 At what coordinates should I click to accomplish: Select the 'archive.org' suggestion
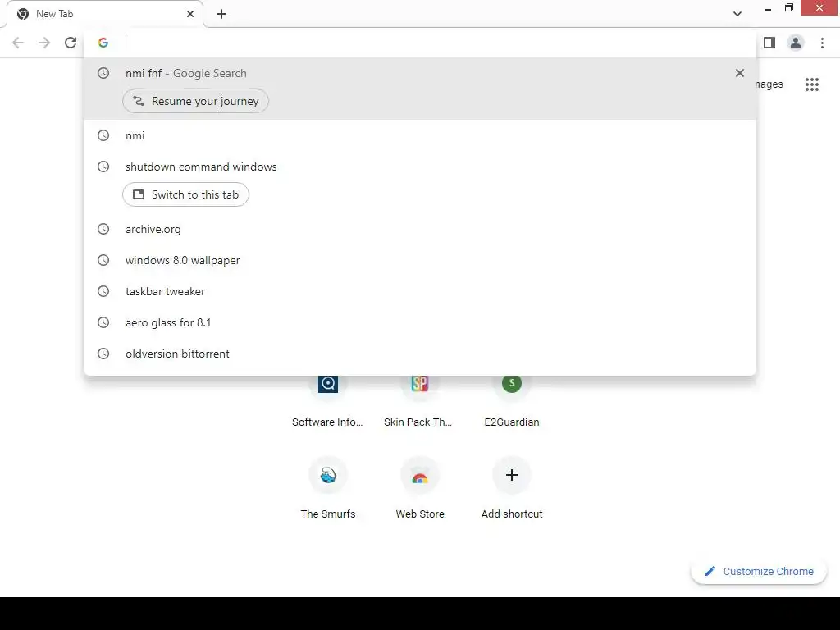click(420, 230)
